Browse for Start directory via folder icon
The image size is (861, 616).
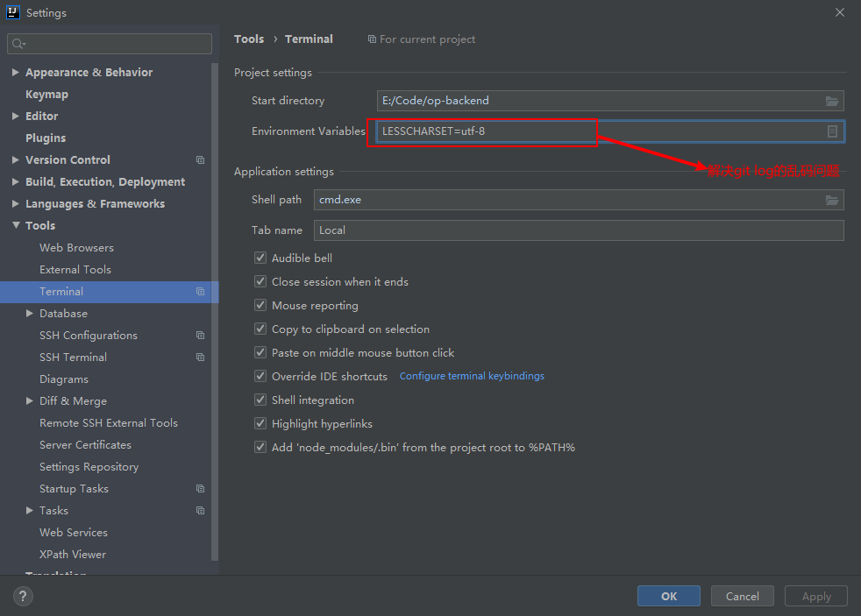click(x=832, y=101)
